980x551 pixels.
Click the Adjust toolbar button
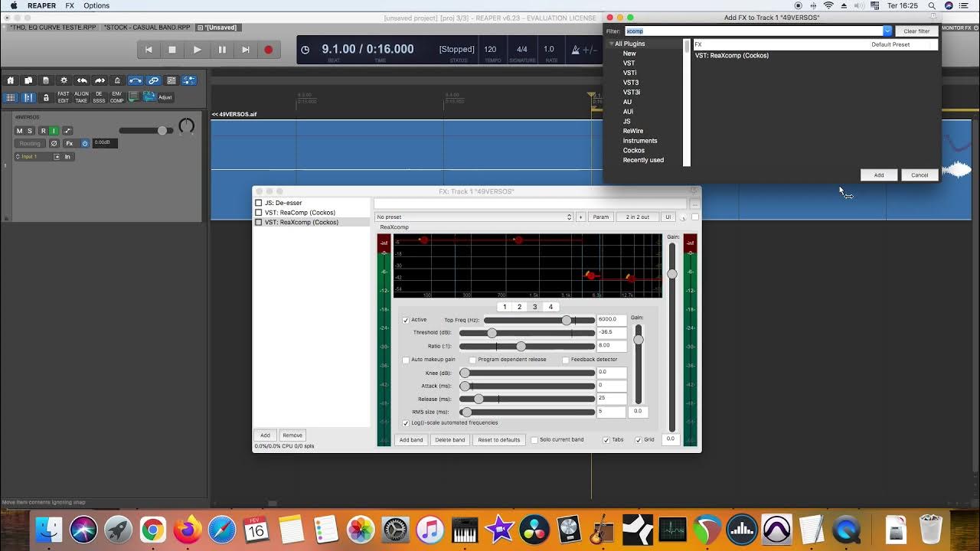click(x=165, y=97)
